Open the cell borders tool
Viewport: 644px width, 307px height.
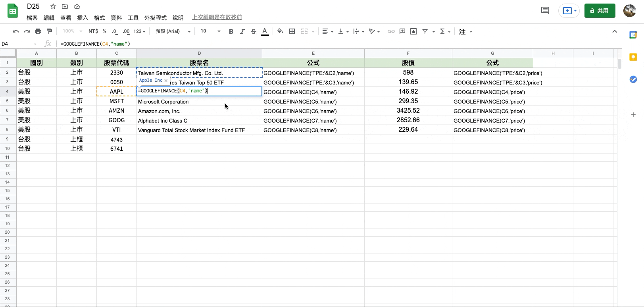(x=292, y=31)
